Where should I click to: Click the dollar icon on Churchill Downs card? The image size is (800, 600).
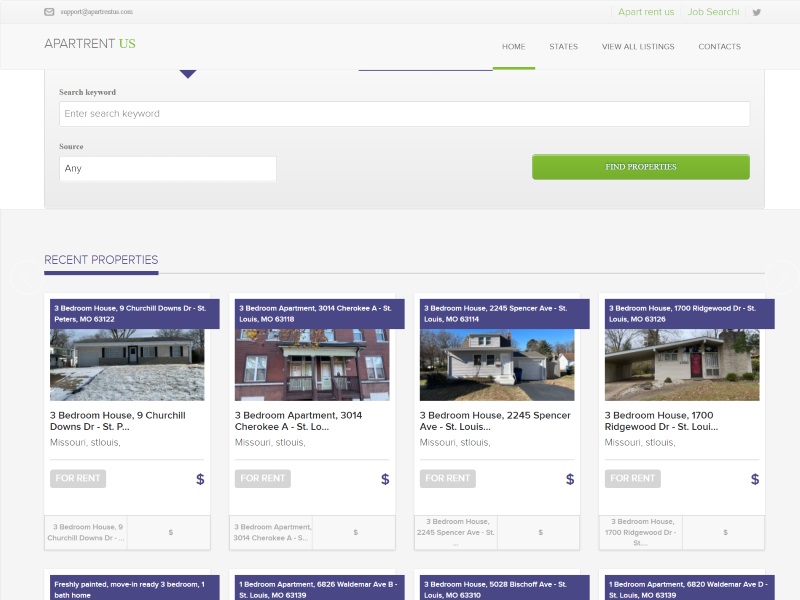pos(200,478)
